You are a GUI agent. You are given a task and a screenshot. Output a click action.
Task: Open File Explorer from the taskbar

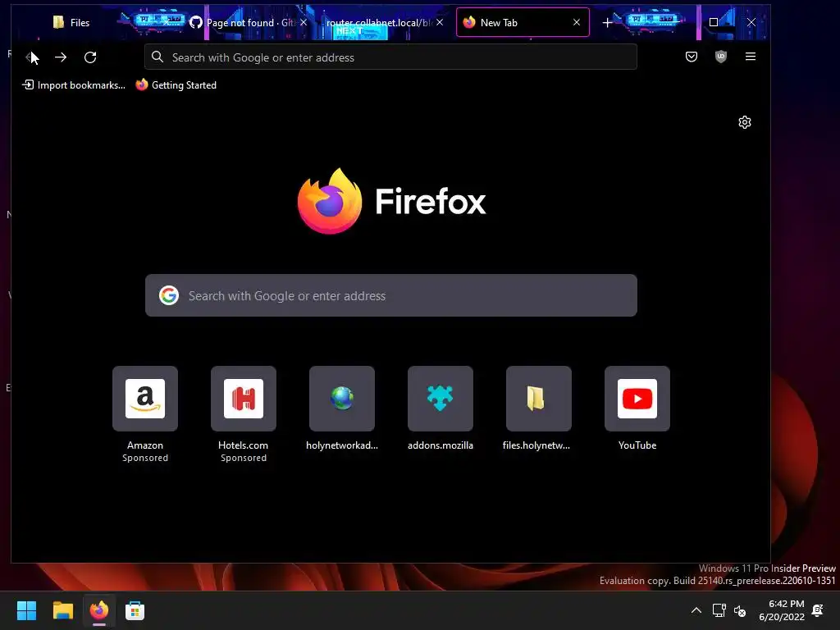coord(62,610)
